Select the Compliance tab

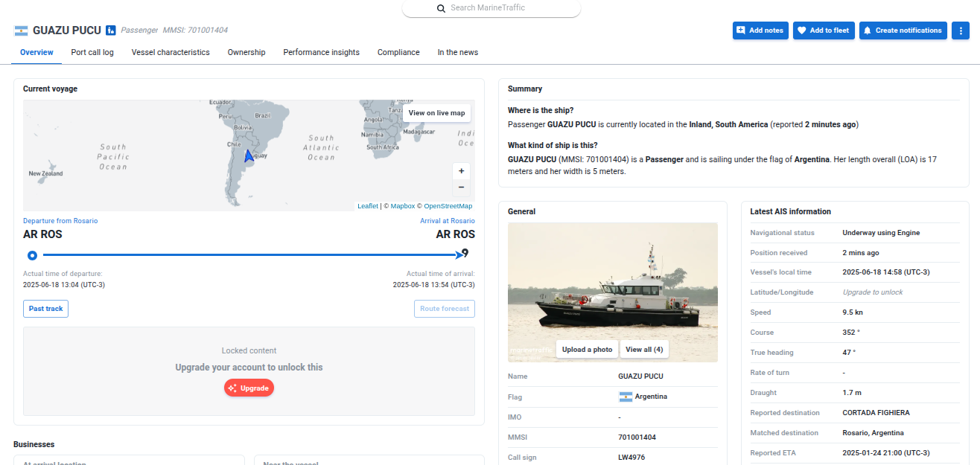(x=398, y=53)
